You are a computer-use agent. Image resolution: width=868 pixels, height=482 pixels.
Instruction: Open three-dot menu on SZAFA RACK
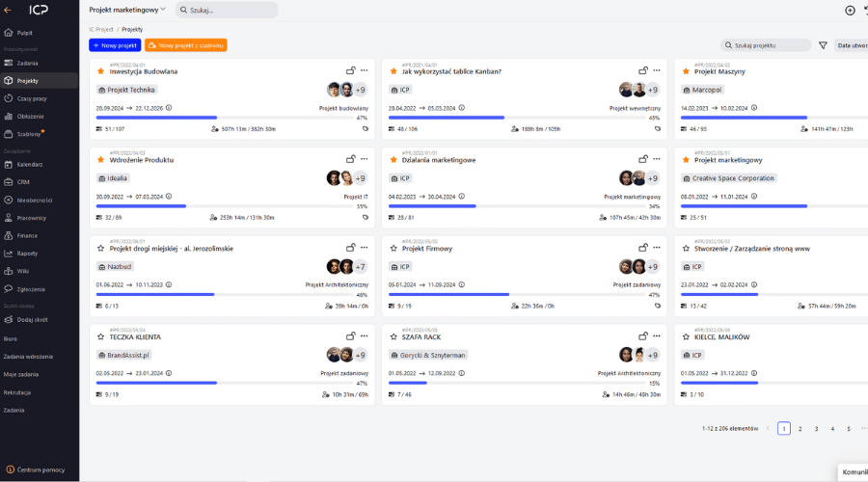point(657,335)
